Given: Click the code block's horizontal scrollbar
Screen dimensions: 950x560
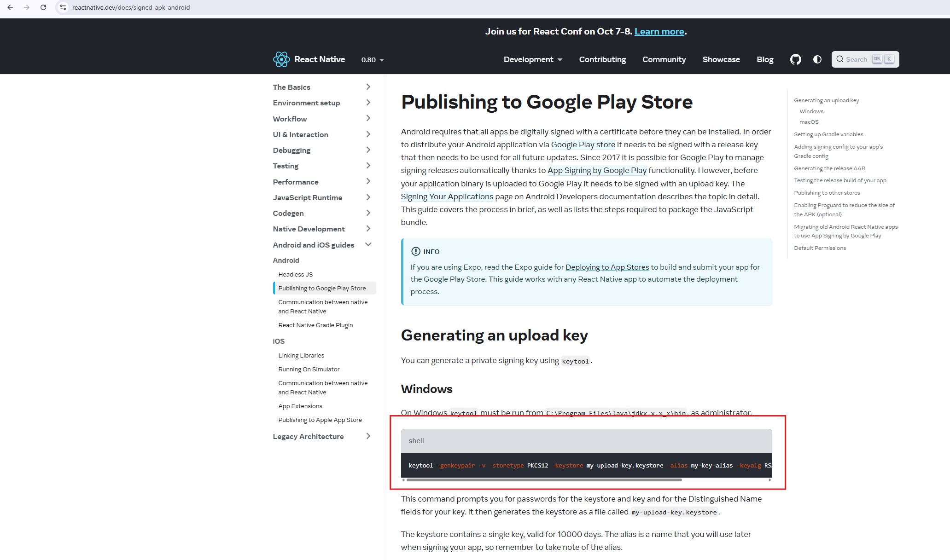Looking at the screenshot, I should coord(543,480).
